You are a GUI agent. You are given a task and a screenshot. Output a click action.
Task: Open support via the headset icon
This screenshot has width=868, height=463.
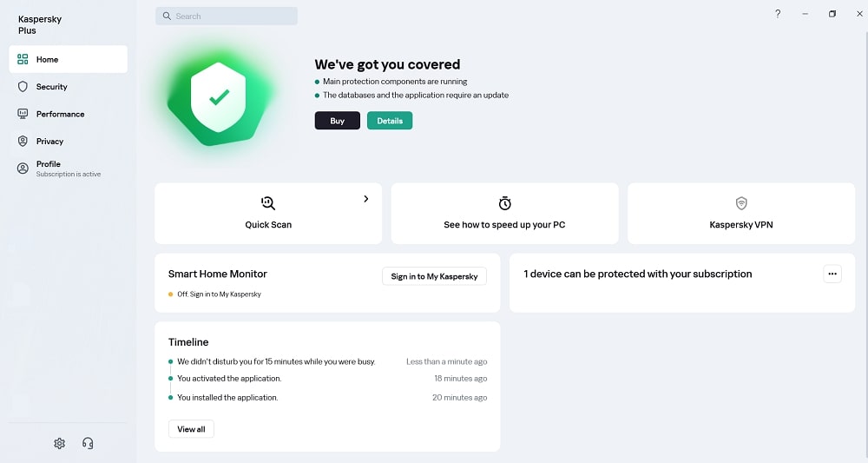coord(88,443)
